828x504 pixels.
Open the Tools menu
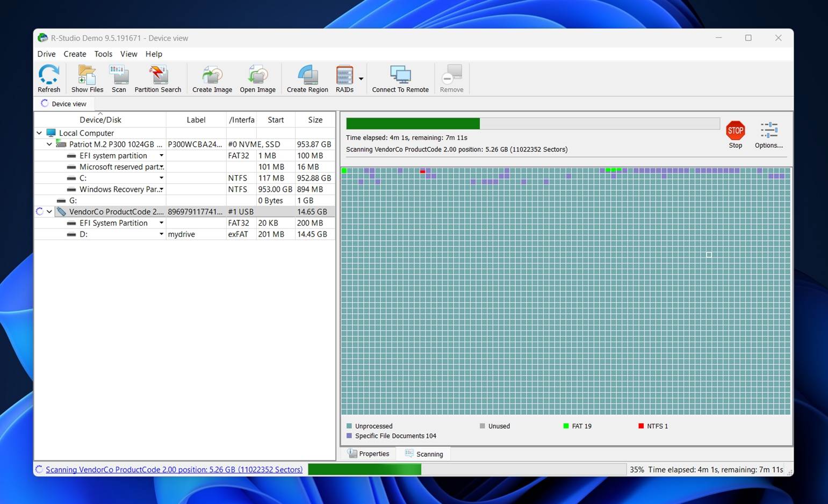coord(103,54)
